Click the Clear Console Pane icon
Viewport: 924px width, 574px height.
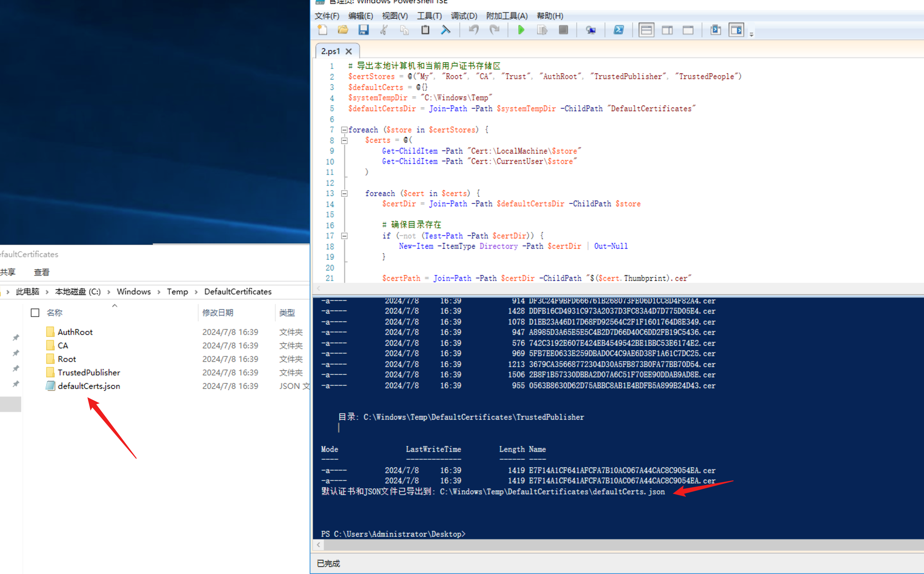[x=446, y=30]
